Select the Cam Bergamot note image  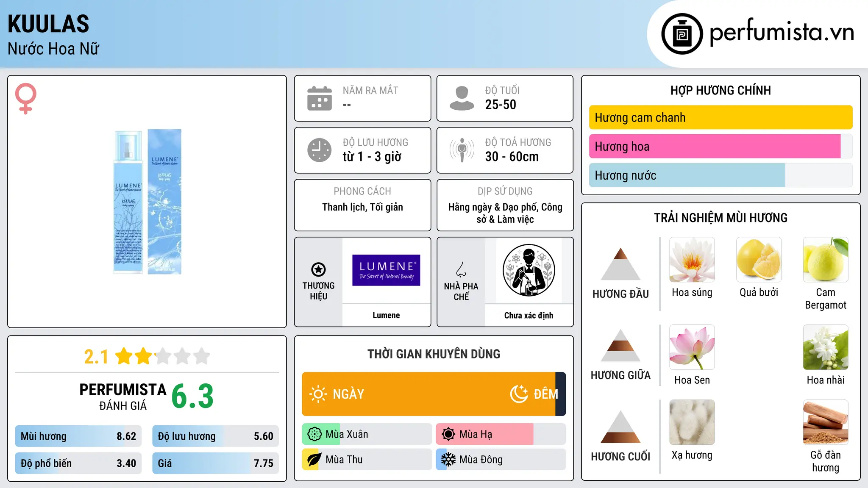pyautogui.click(x=826, y=260)
